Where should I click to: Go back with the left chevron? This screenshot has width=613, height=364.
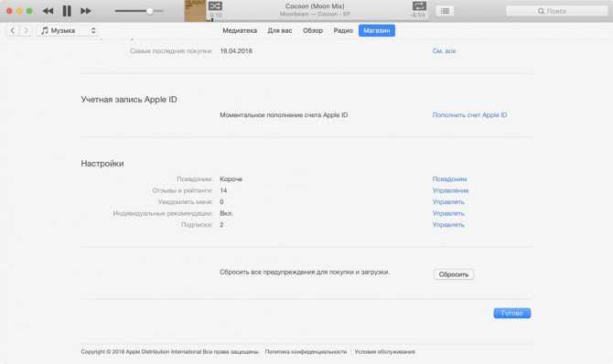(13, 30)
